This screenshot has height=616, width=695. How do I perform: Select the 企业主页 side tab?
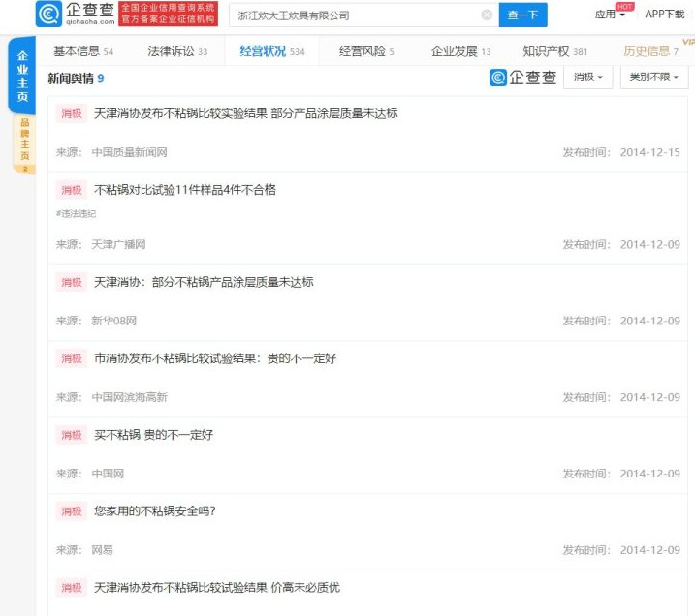[x=22, y=76]
